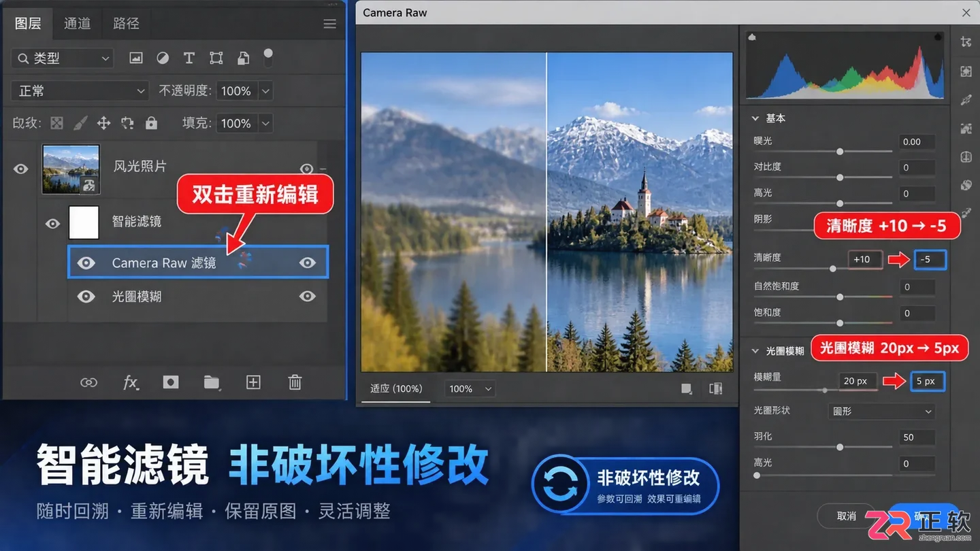Lock position move icon
This screenshot has width=980, height=551.
coord(103,123)
